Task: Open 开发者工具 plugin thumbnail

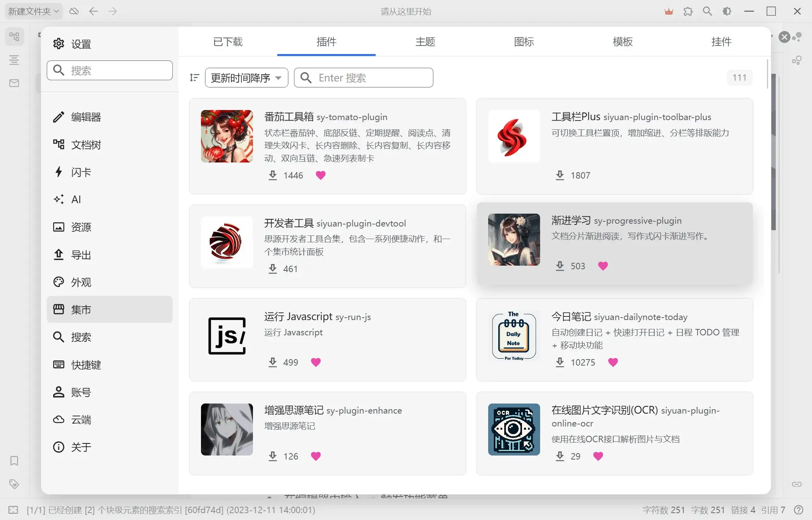Action: tap(227, 242)
